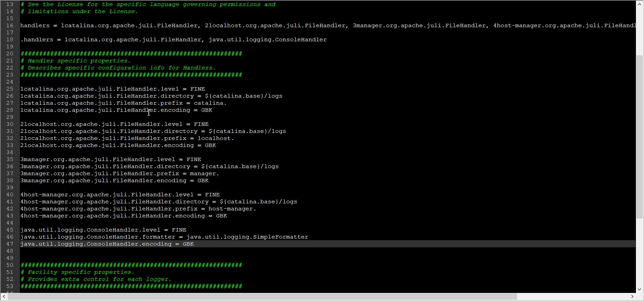Viewport: 644px width, 301px height.
Task: Click '3manager...FileHandler.level = FINE' line
Action: point(111,159)
